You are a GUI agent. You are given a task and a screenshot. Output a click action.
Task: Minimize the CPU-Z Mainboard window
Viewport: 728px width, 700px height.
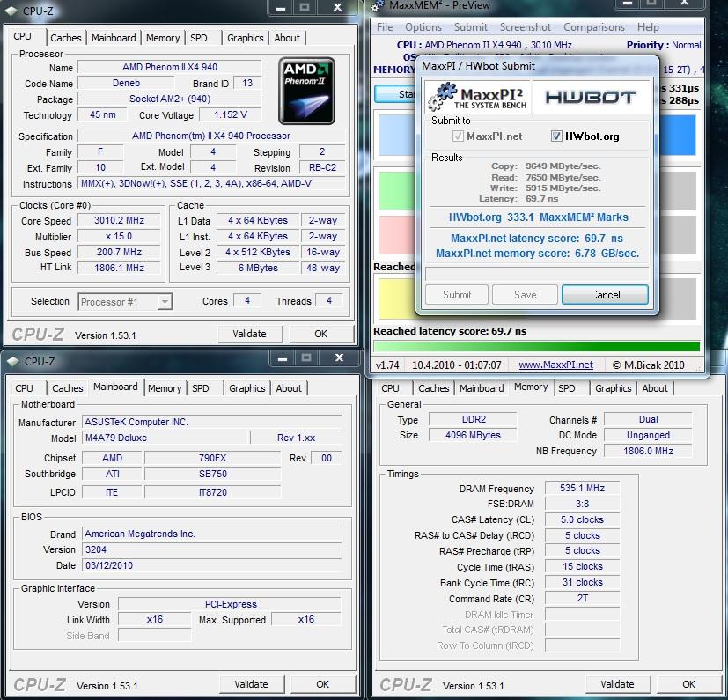(x=283, y=358)
